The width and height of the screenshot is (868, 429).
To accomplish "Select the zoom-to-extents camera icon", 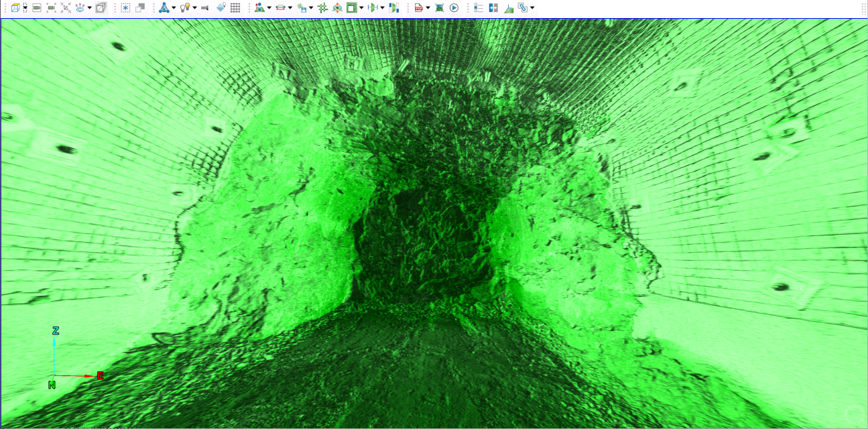I will pyautogui.click(x=37, y=8).
